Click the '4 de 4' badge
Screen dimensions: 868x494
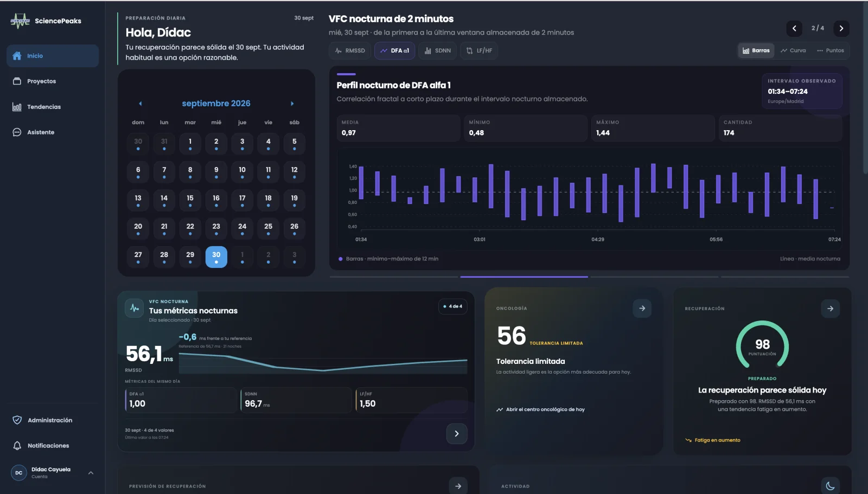click(x=453, y=306)
